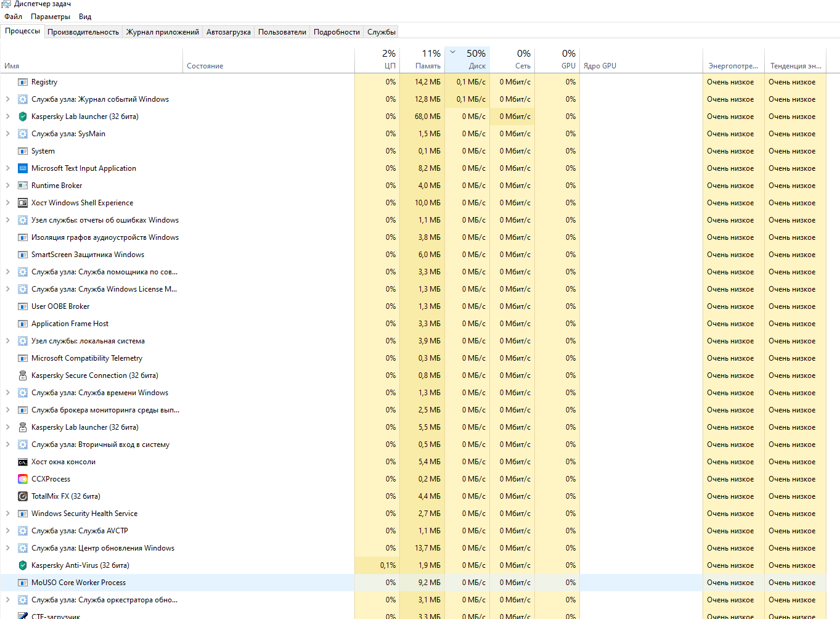Select the Kaspersky Secure Connection icon
The height and width of the screenshot is (619, 840).
(x=23, y=375)
